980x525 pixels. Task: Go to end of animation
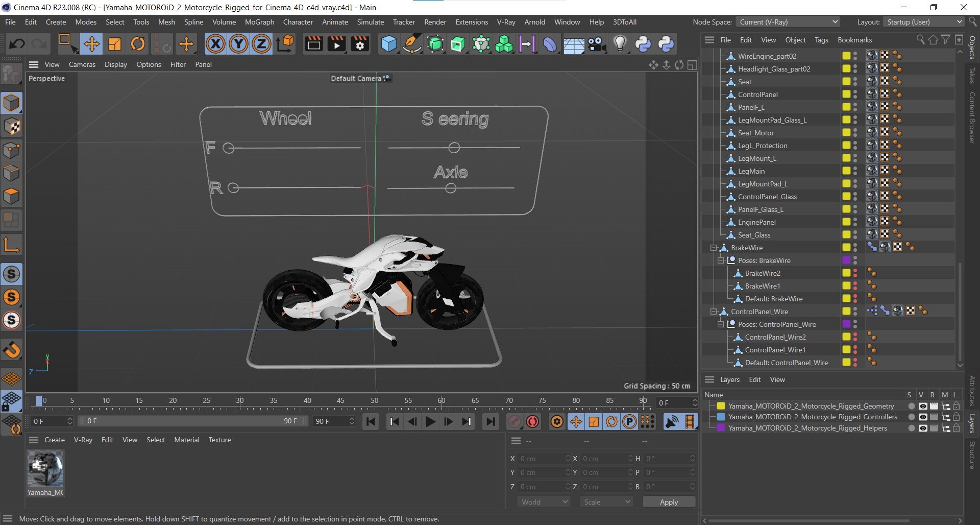point(491,422)
